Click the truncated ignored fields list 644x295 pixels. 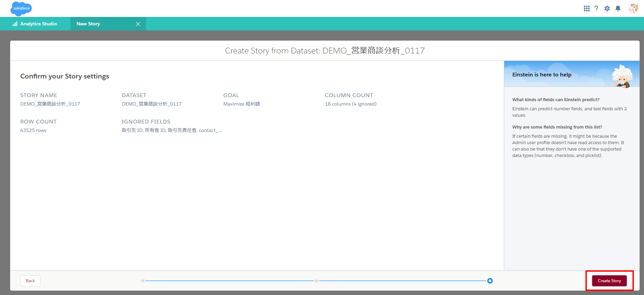(172, 131)
